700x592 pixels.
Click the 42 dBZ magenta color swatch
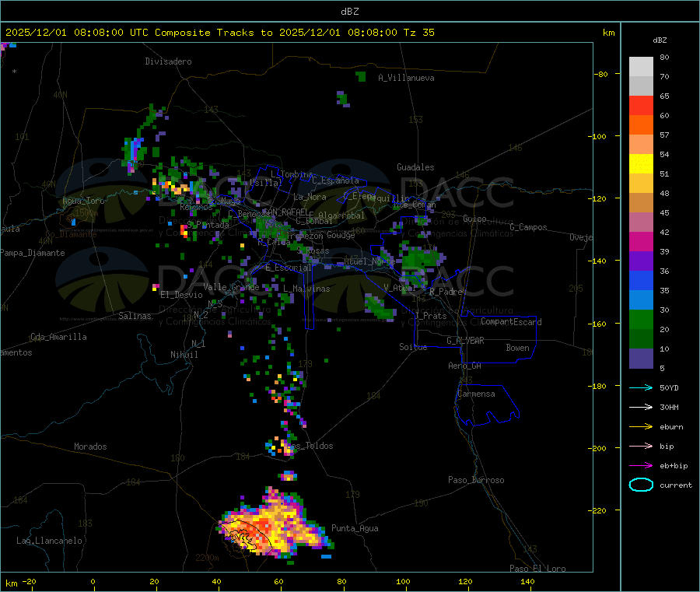tap(641, 241)
